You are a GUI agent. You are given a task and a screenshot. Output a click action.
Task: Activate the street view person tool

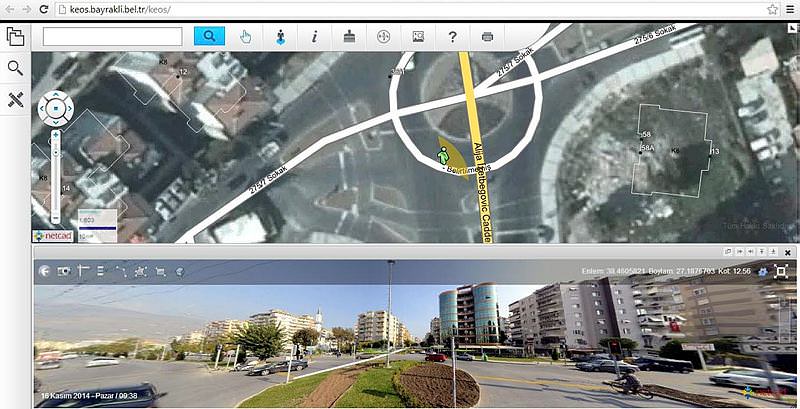tap(280, 36)
